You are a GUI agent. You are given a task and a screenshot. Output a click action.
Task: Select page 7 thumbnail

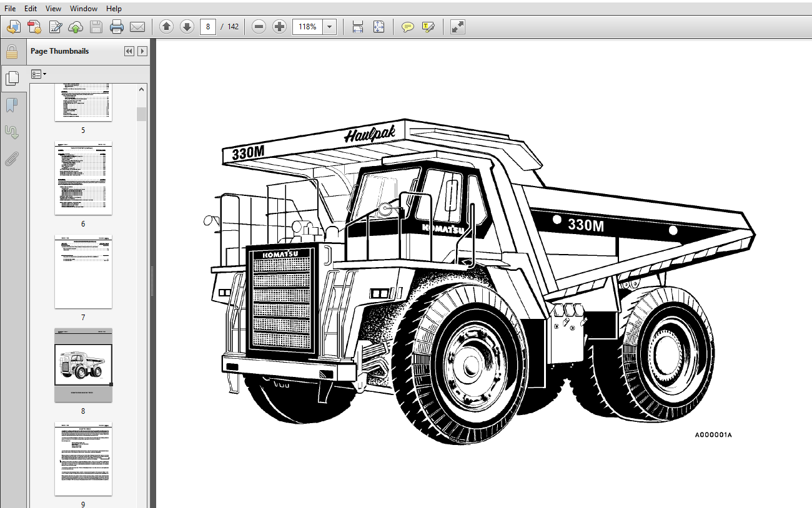point(83,272)
